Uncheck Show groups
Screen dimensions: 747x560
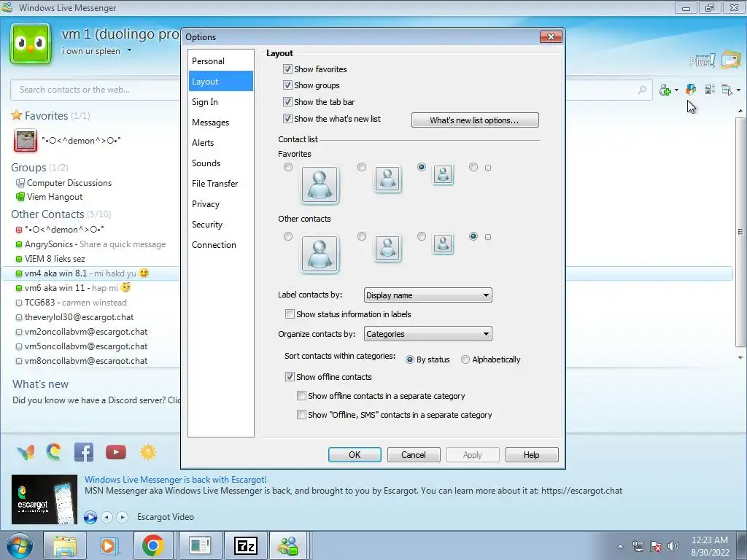[287, 85]
